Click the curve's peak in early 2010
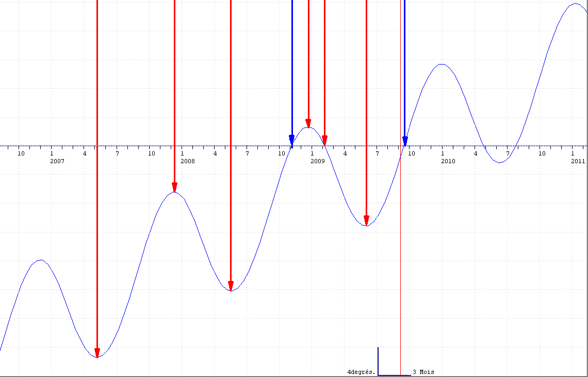Viewport: 588px width, 377px height. point(441,65)
